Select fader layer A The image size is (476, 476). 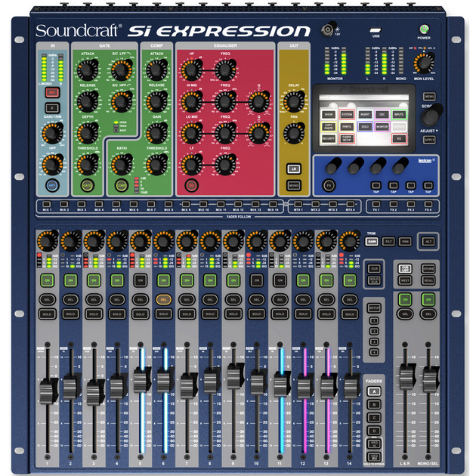[374, 391]
